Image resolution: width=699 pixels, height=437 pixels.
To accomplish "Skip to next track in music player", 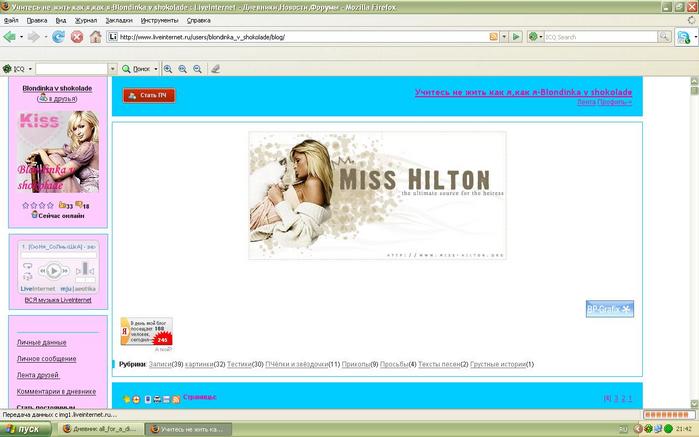I will click(x=65, y=270).
